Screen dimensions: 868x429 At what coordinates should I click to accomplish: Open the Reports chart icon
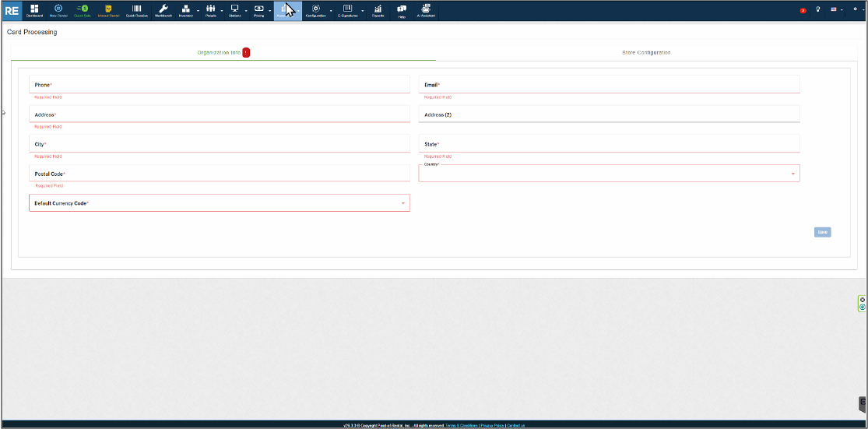tap(378, 10)
